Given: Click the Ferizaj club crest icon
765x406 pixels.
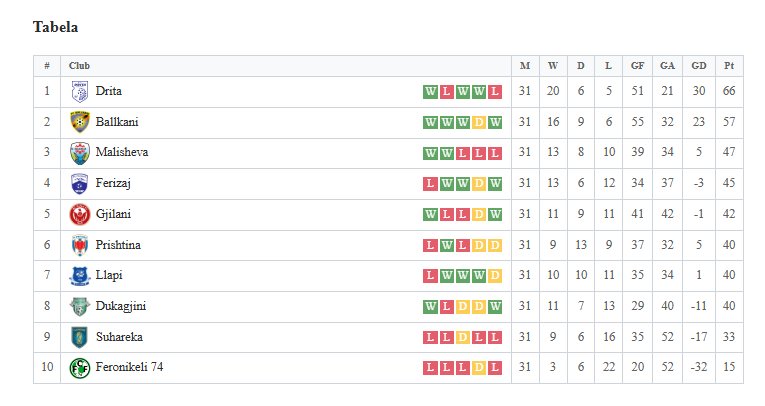Looking at the screenshot, I should click(x=80, y=184).
